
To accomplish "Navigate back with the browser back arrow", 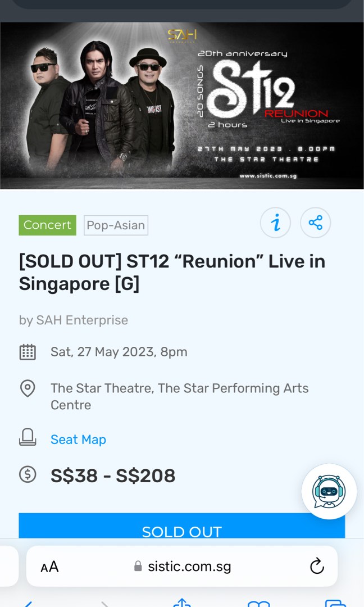I will 27,603.
